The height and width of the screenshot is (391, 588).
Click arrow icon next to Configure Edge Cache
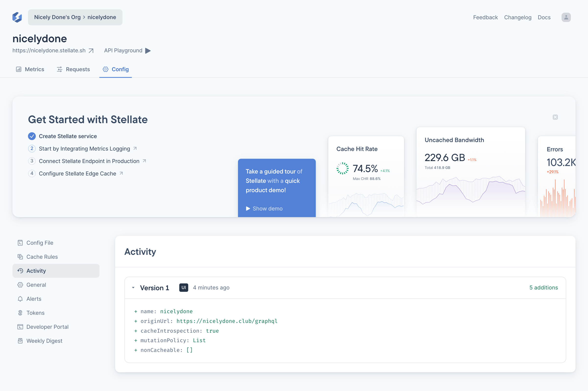tap(121, 173)
